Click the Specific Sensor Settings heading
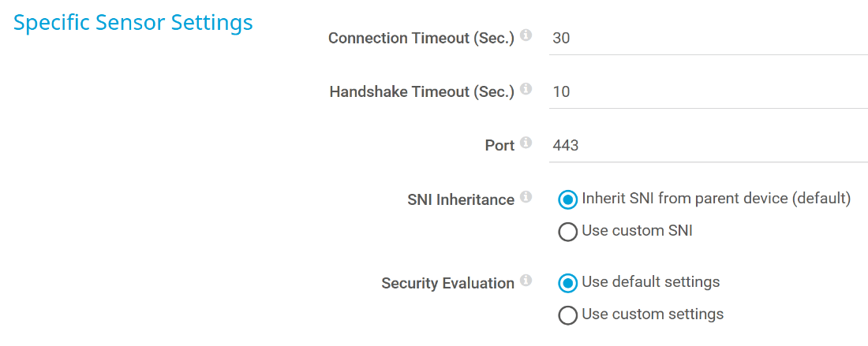 pyautogui.click(x=133, y=23)
